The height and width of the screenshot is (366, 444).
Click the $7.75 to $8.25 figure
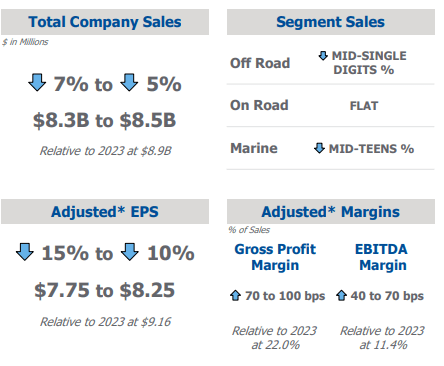[x=104, y=290]
